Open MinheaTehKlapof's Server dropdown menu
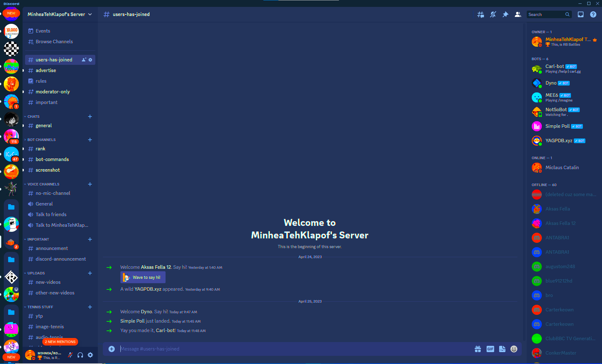Image resolution: width=602 pixels, height=364 pixels. point(60,14)
